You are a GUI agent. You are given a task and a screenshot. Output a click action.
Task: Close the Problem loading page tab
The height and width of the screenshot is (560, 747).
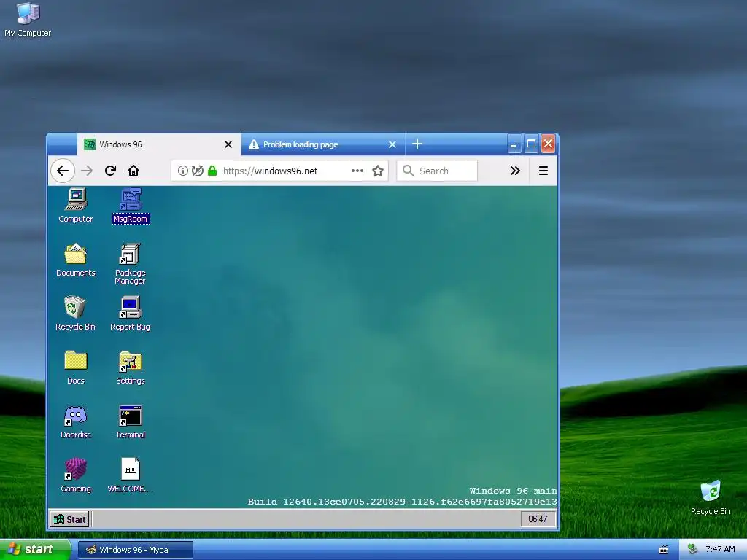[392, 144]
